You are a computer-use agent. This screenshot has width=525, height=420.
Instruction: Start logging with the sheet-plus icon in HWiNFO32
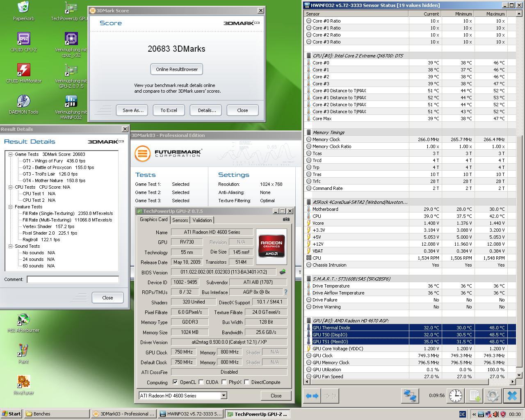[x=475, y=396]
